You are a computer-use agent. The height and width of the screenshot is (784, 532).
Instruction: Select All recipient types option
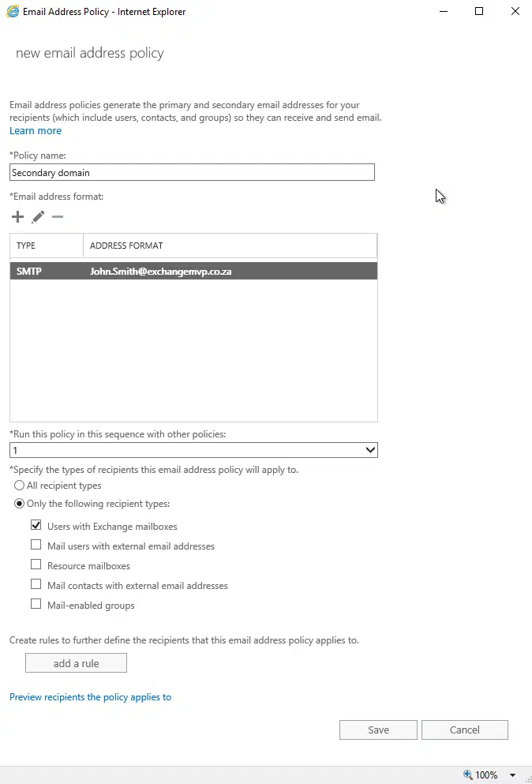(x=18, y=485)
